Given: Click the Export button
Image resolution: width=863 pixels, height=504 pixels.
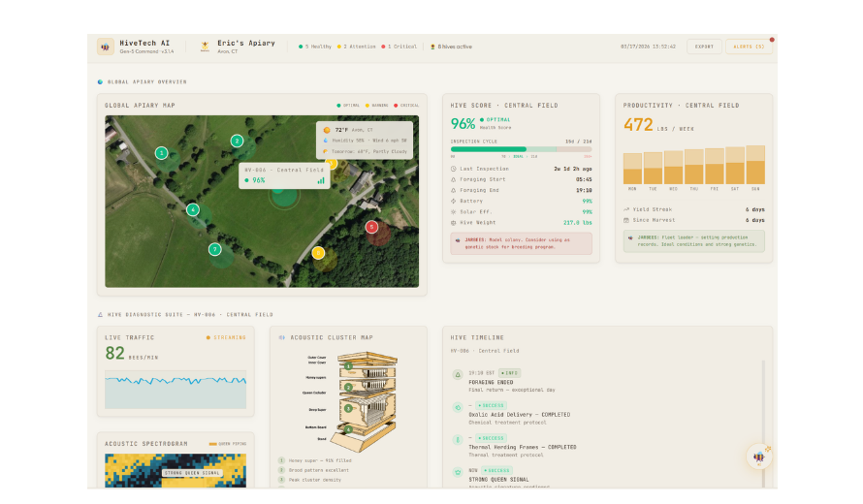Looking at the screenshot, I should (704, 47).
